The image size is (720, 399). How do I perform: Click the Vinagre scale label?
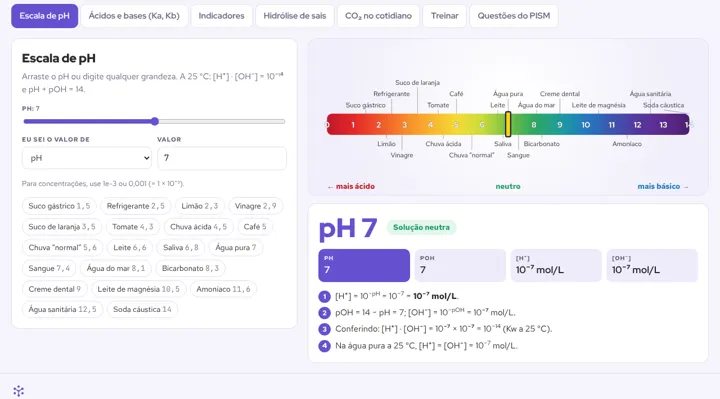402,155
